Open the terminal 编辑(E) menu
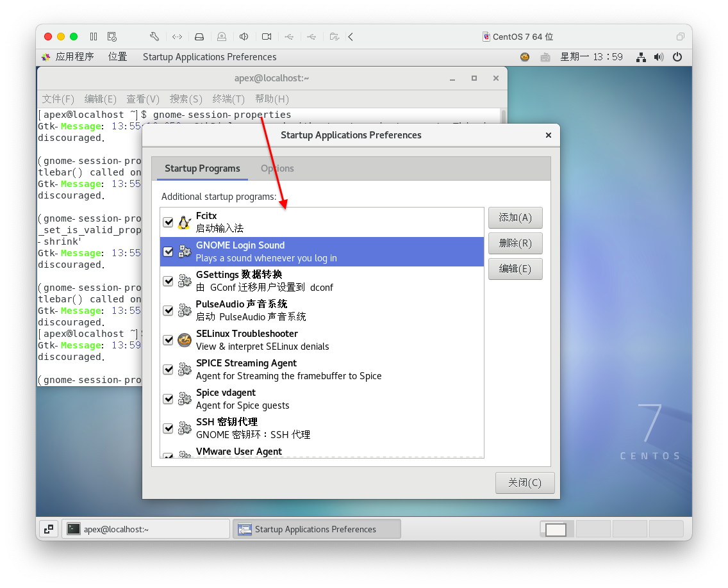This screenshot has width=728, height=588. [x=100, y=99]
